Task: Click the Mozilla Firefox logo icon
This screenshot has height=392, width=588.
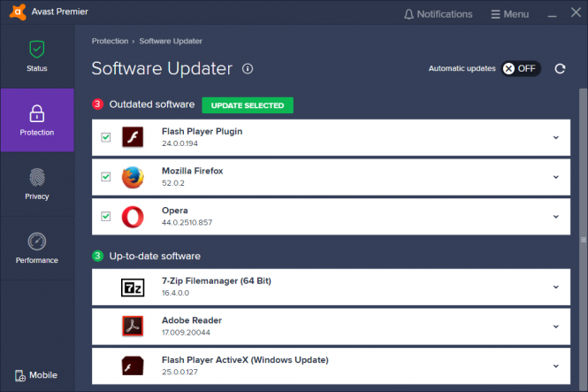Action: click(133, 177)
